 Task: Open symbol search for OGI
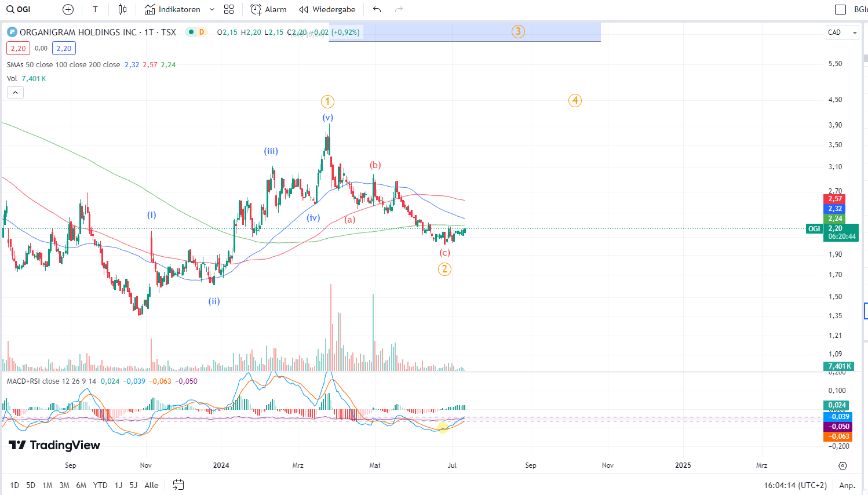19,9
